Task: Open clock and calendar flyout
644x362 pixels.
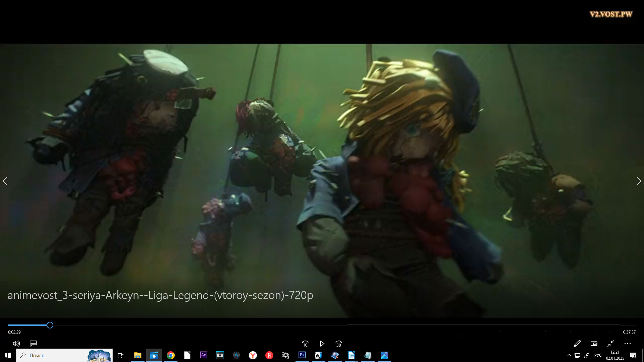Action: (615, 355)
